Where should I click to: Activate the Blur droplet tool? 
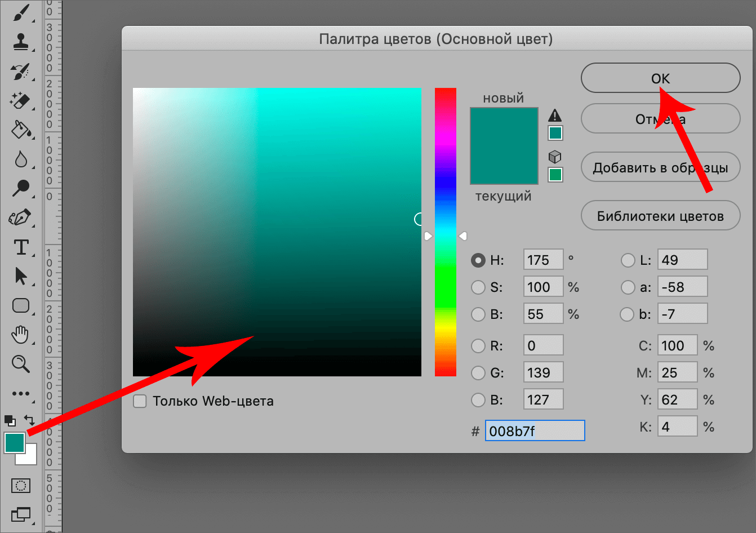[20, 159]
